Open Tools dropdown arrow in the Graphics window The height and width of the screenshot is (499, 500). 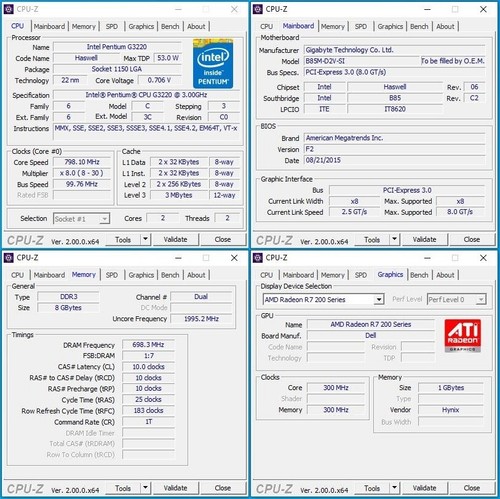pyautogui.click(x=394, y=488)
